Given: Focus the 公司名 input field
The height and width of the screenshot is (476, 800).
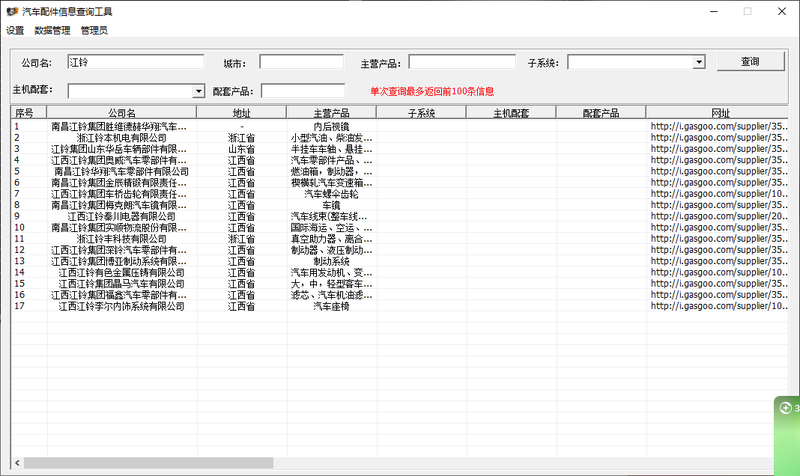Looking at the screenshot, I should (136, 62).
